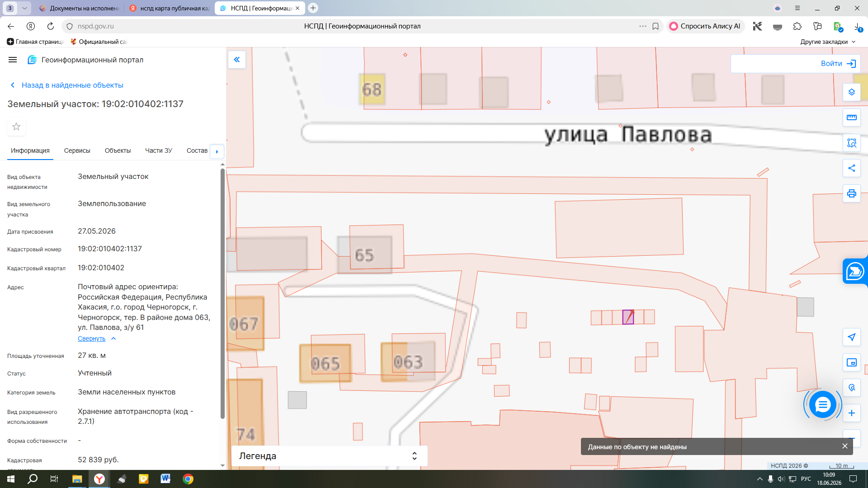The image size is (868, 488).
Task: Click the nspd.gov.ru address field
Action: tap(96, 26)
